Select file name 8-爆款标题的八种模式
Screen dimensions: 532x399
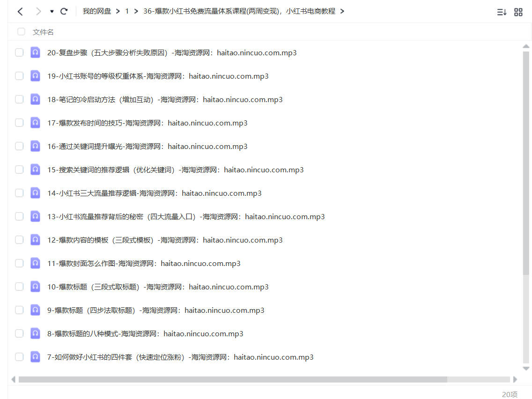[x=145, y=333]
